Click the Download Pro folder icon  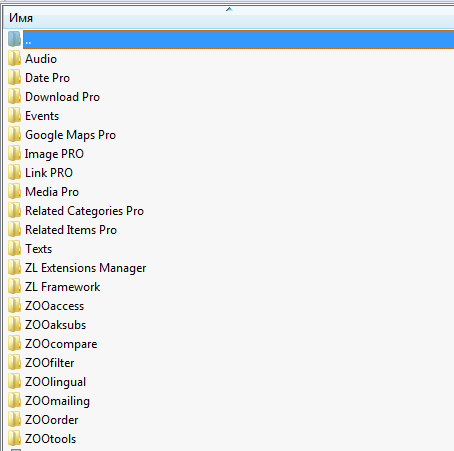(14, 97)
